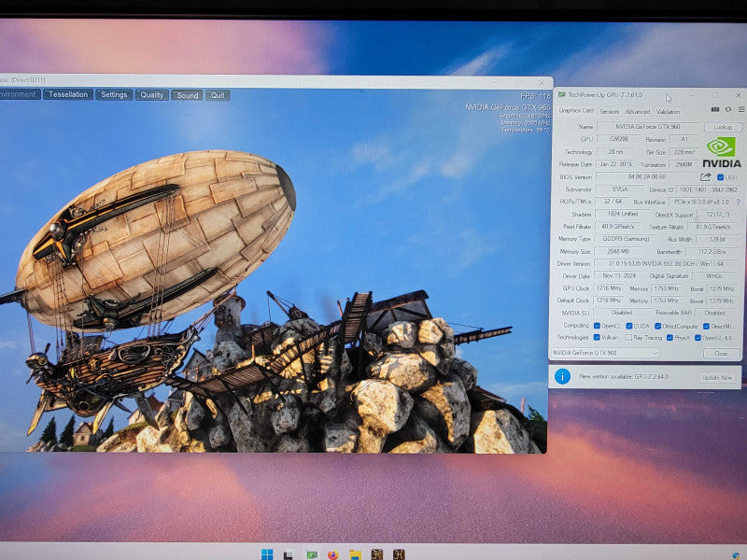Close the Heaven benchmark window
The height and width of the screenshot is (560, 747).
(x=542, y=82)
